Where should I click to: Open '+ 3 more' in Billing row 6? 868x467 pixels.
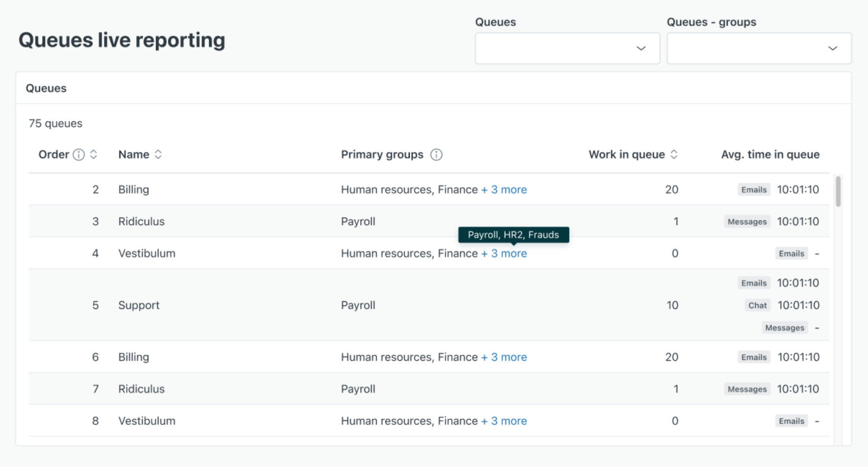click(504, 357)
